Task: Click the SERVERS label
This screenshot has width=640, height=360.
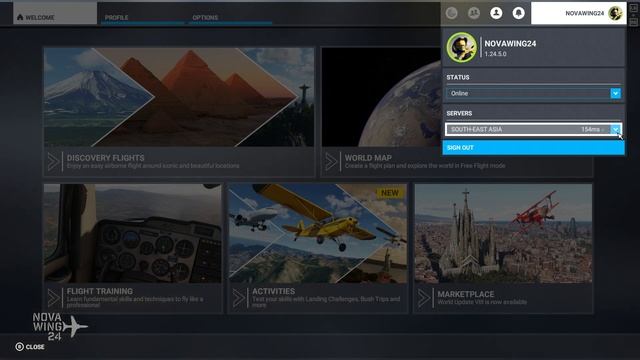Action: [459, 113]
